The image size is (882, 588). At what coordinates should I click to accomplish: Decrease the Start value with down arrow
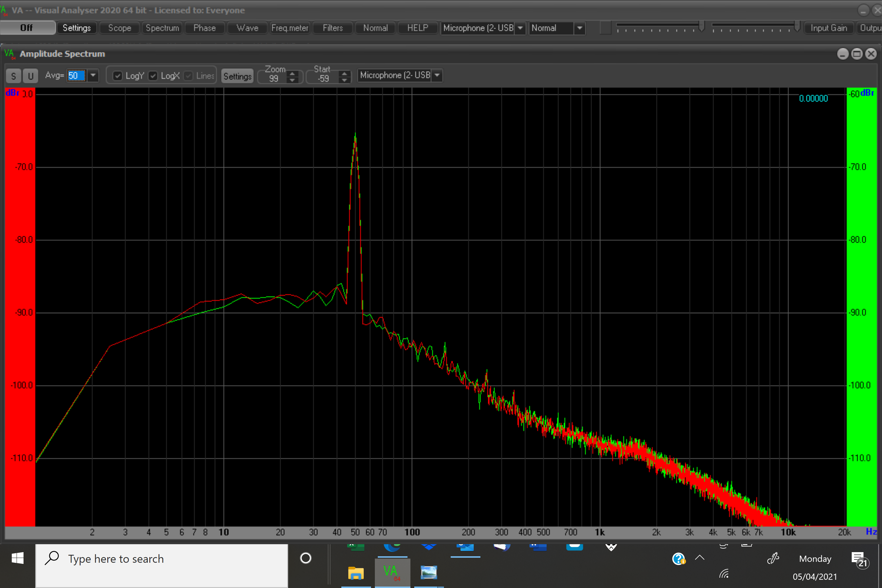345,80
